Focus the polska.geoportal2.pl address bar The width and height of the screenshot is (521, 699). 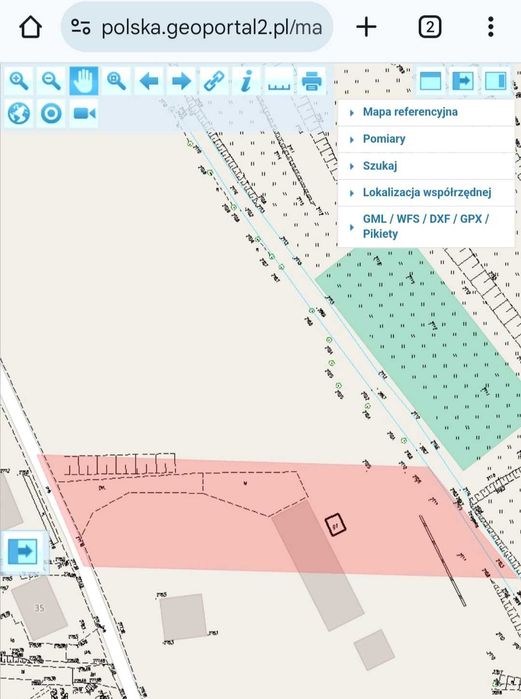click(197, 27)
